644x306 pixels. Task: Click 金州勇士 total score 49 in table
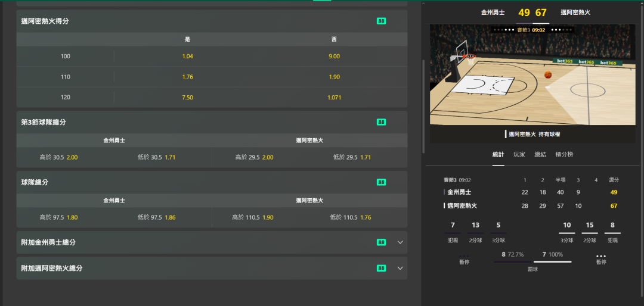pyautogui.click(x=614, y=192)
